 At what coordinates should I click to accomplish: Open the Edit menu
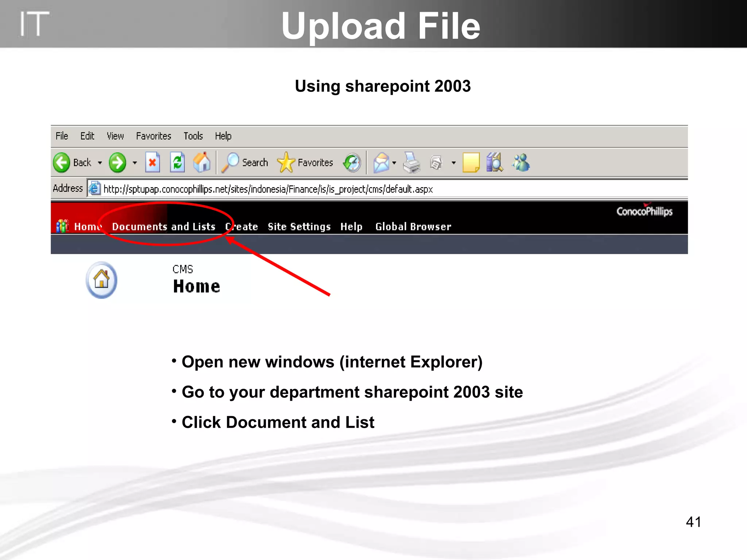(x=87, y=136)
